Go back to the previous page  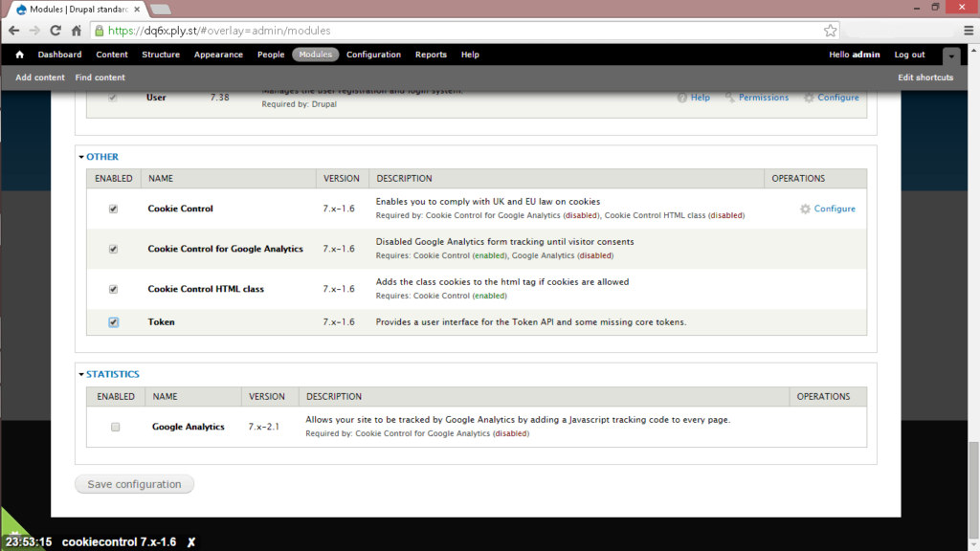coord(13,31)
